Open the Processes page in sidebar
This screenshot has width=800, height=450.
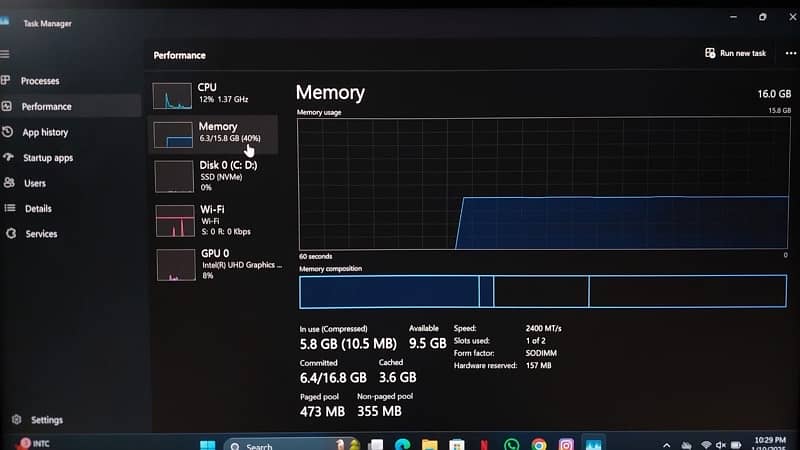coord(40,81)
